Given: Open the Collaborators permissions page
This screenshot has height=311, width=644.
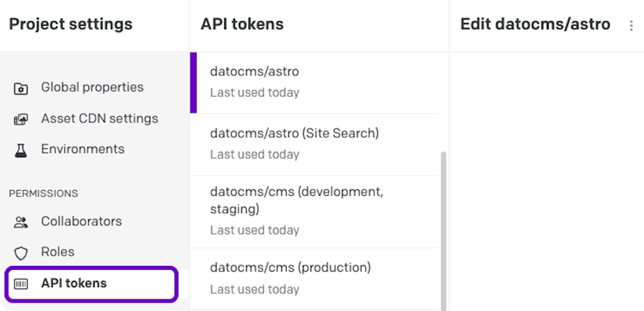Looking at the screenshot, I should 81,221.
